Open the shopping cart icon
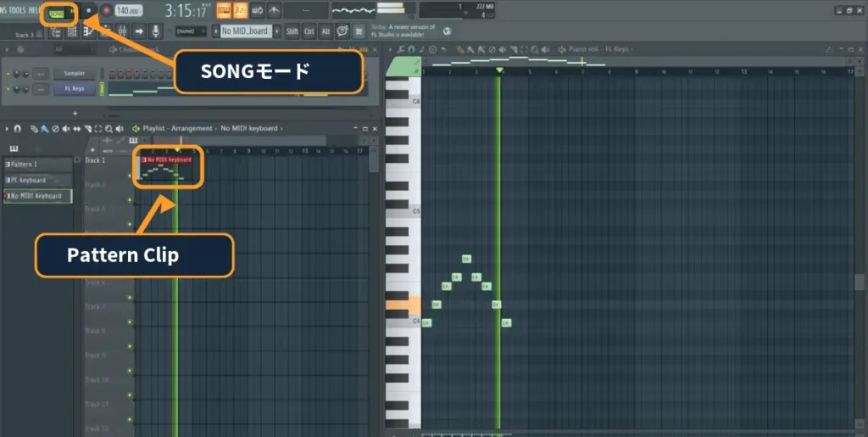This screenshot has height=437, width=868. pyautogui.click(x=359, y=31)
